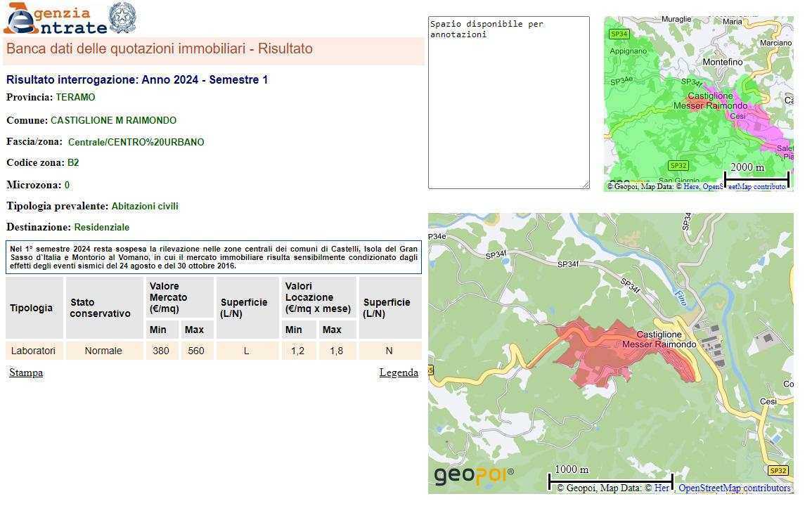Click the geopoi logo on large map
812x513 pixels.
[473, 476]
